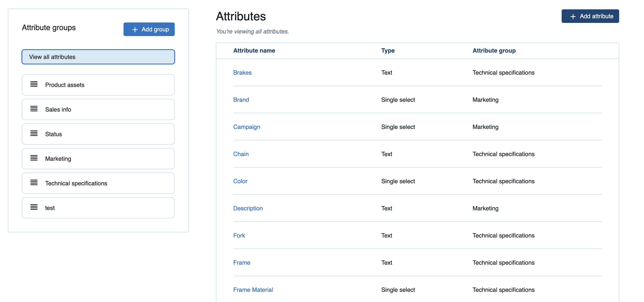Viewport: 644px width, 302px height.
Task: Click drag handle icon beside Sales info
Action: (x=34, y=109)
